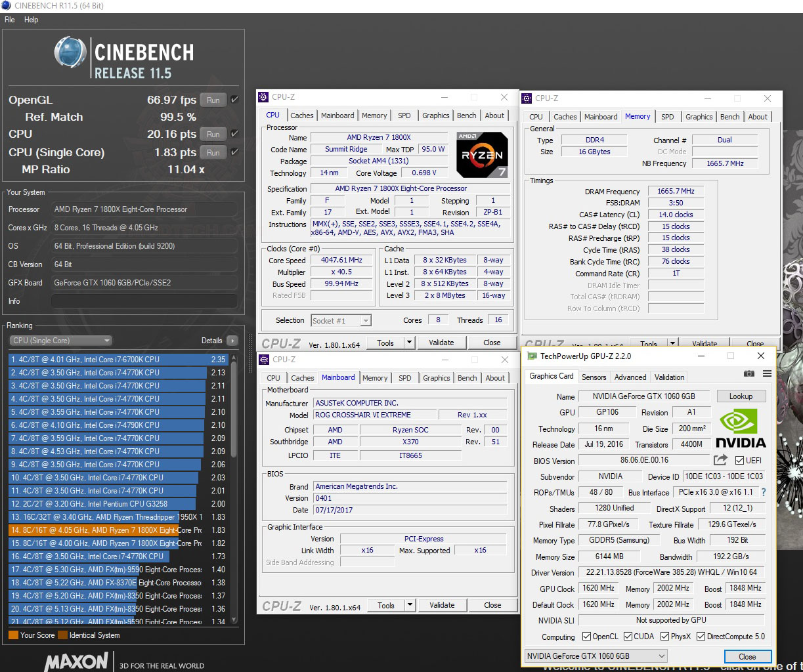The image size is (803, 672).
Task: Run the OpenGL benchmark in Cinebench
Action: coord(213,100)
